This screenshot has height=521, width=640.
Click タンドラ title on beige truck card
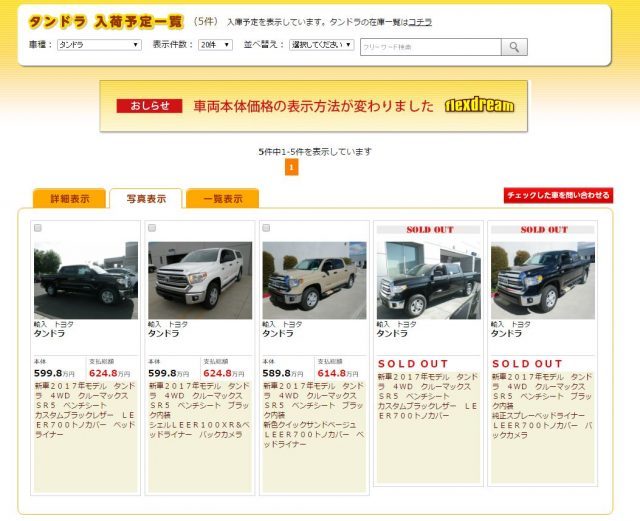click(x=278, y=334)
